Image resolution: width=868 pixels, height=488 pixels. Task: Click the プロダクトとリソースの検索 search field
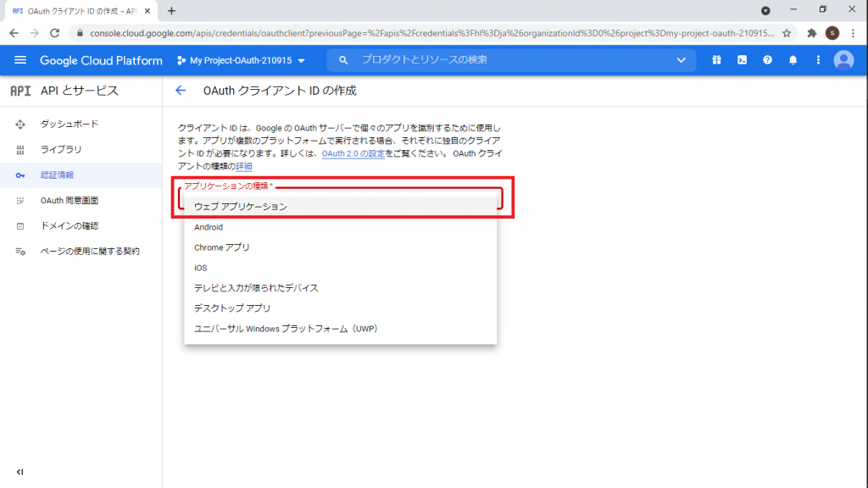pos(424,60)
